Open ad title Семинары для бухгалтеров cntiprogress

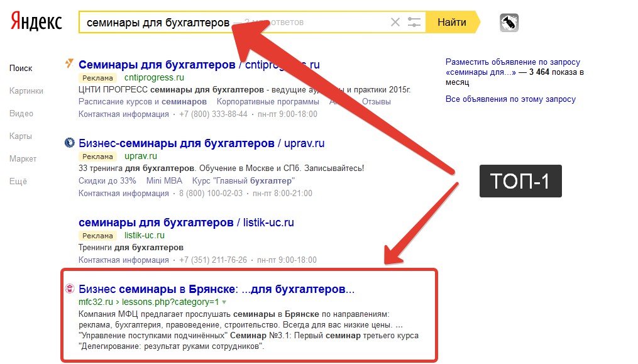click(199, 65)
